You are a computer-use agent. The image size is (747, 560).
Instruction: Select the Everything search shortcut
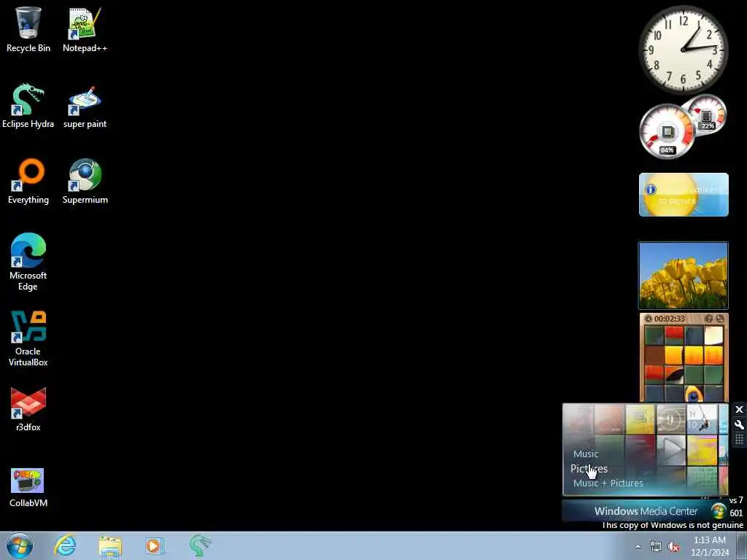tap(28, 182)
